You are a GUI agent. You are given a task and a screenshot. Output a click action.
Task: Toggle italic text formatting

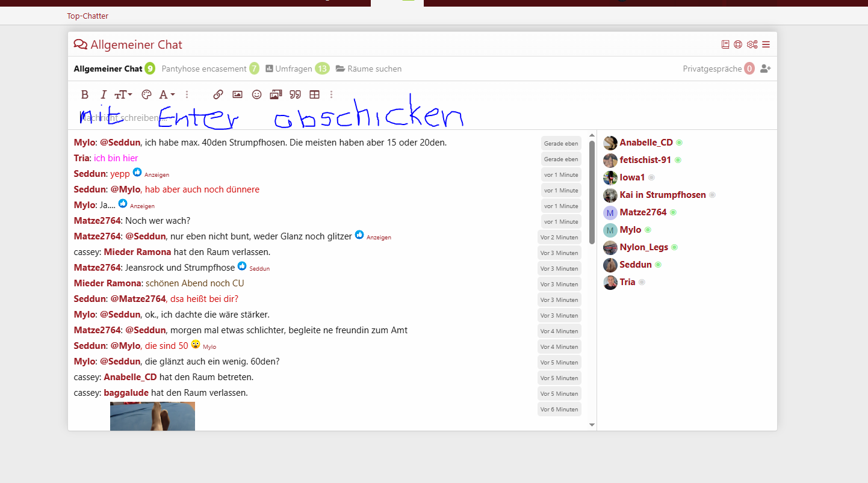104,94
